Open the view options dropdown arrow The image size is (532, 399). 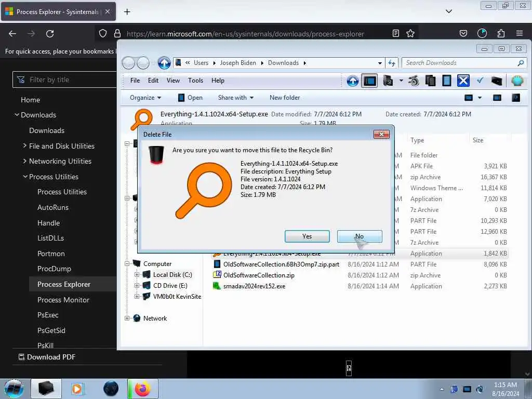pyautogui.click(x=480, y=98)
